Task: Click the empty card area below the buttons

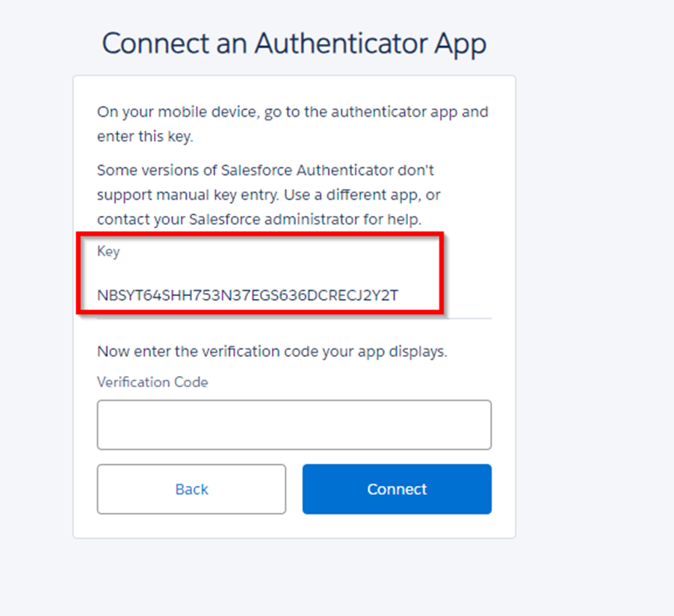Action: tap(294, 526)
